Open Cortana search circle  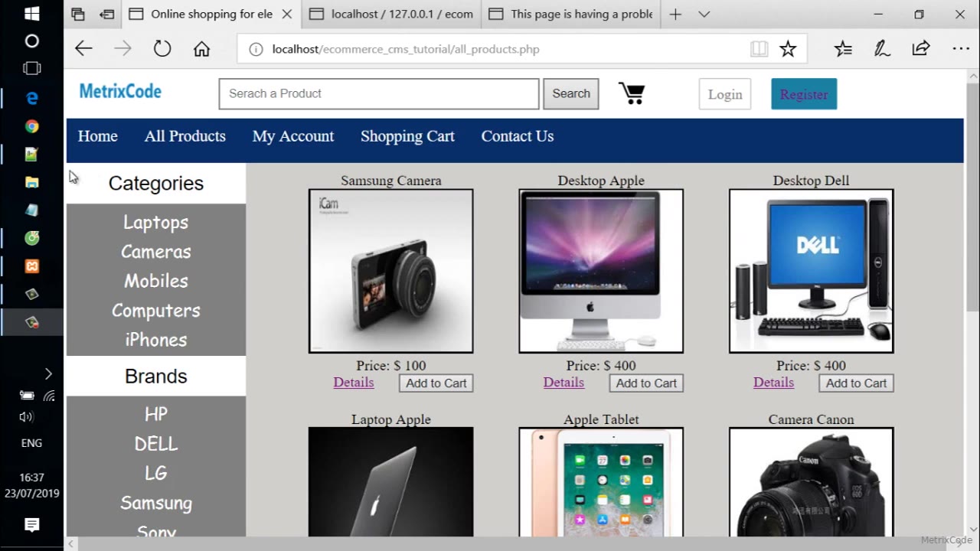point(31,41)
